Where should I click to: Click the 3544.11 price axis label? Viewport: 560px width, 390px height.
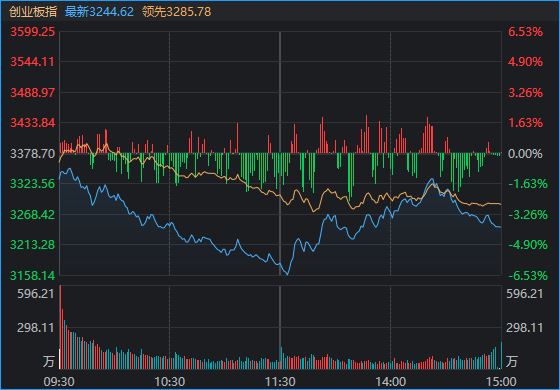tap(32, 62)
